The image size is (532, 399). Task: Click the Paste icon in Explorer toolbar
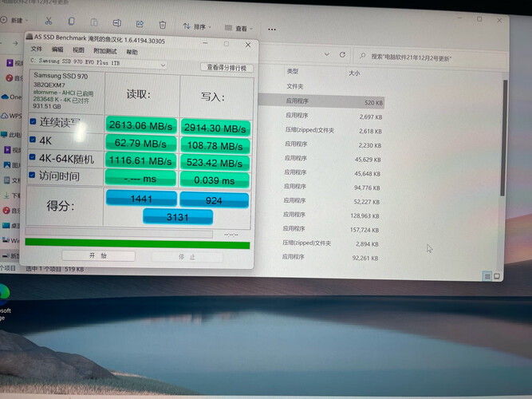coord(94,22)
